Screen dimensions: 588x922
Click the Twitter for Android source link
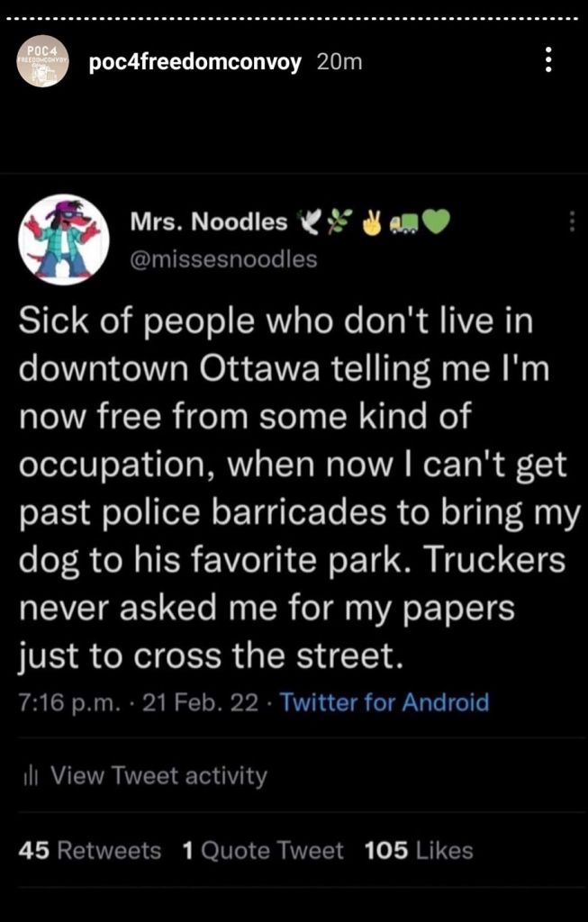coord(384,701)
